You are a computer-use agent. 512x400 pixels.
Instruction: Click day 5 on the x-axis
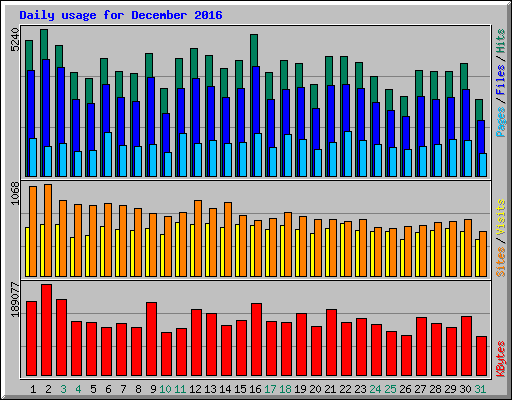tap(93, 389)
